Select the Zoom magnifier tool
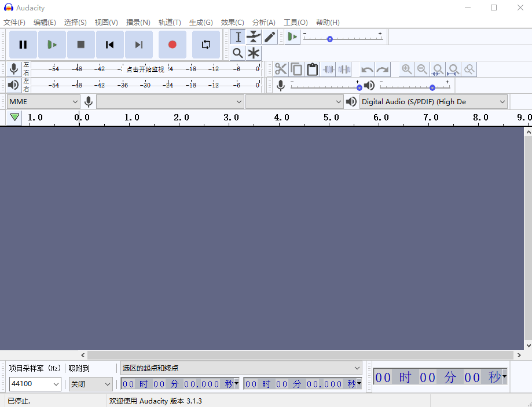Viewport: 532px width, 407px height. click(x=237, y=53)
